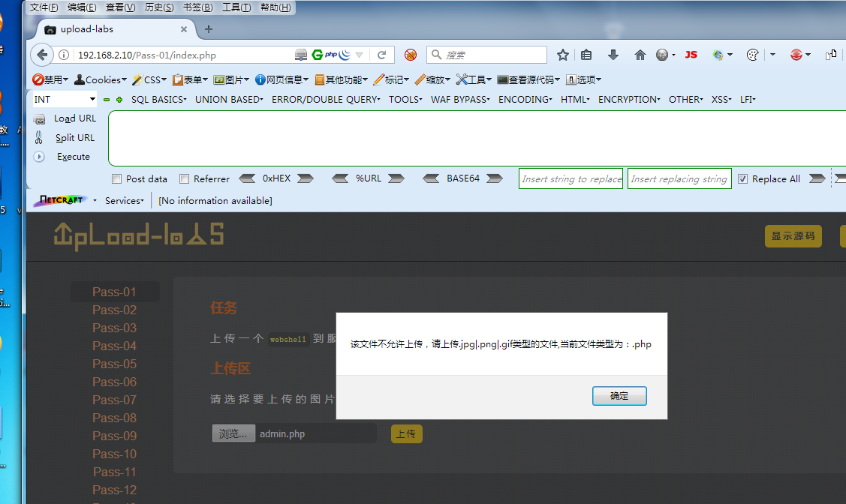
Task: Click the admin.php filename field
Action: click(315, 433)
